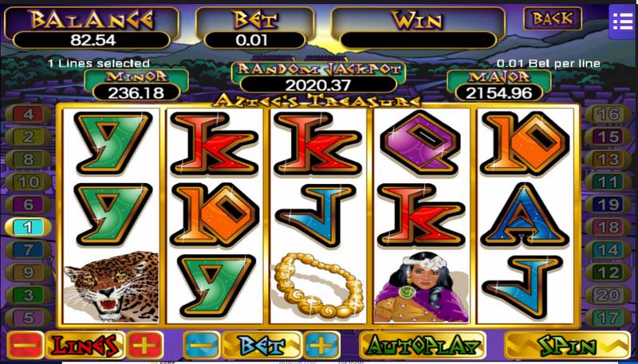Open the hamburger list menu icon
The image size is (638, 364).
tap(623, 22)
